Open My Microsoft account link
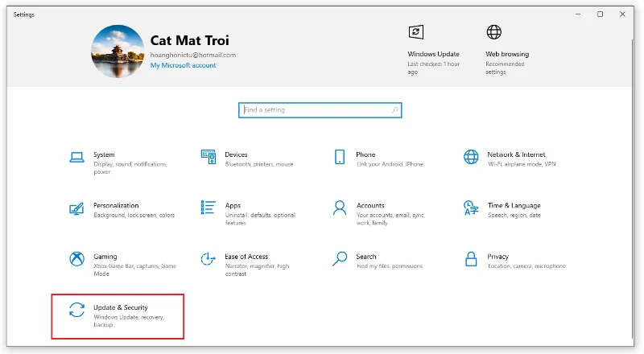This screenshot has height=354, width=644. [184, 65]
